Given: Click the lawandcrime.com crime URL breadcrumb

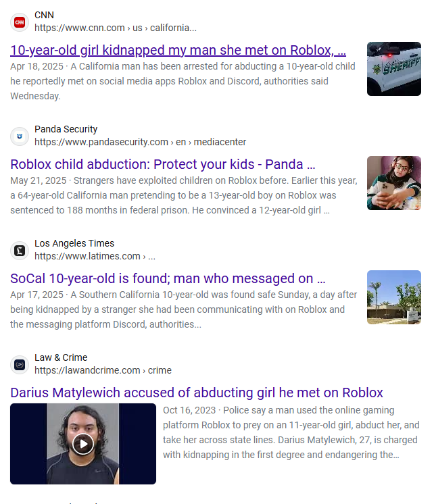Looking at the screenshot, I should pyautogui.click(x=103, y=370).
